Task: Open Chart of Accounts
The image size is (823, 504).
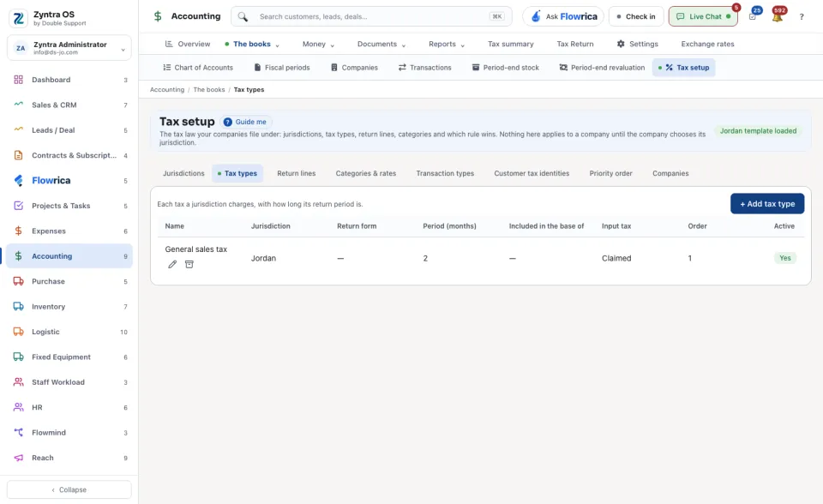Action: (x=198, y=68)
